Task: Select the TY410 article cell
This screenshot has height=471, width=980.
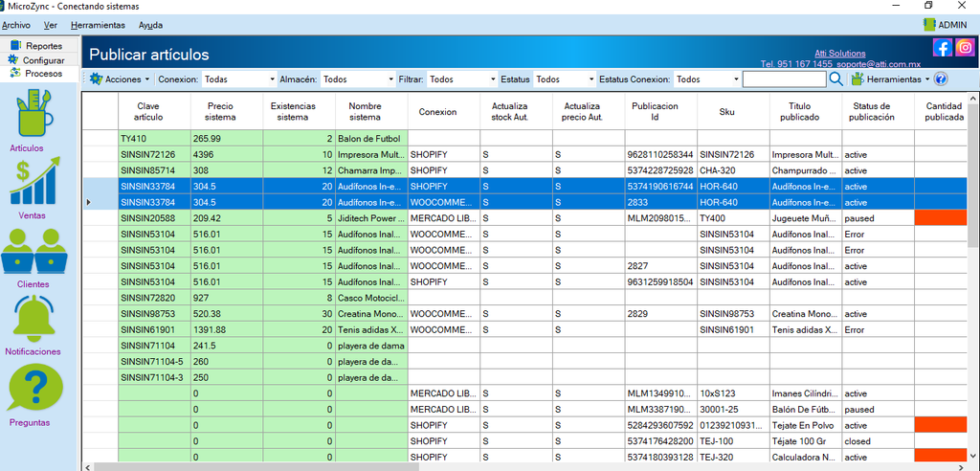Action: pyautogui.click(x=154, y=138)
